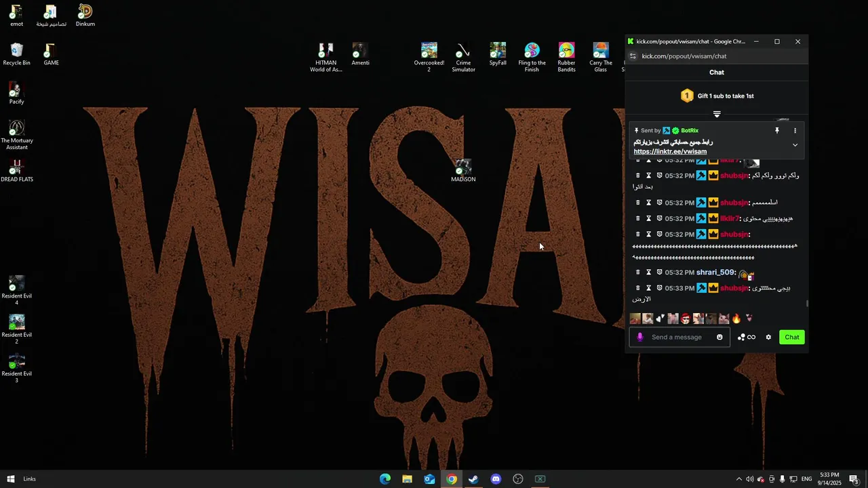Viewport: 868px width, 488px height.
Task: Open OBS Studio from the taskbar
Action: pos(518,479)
